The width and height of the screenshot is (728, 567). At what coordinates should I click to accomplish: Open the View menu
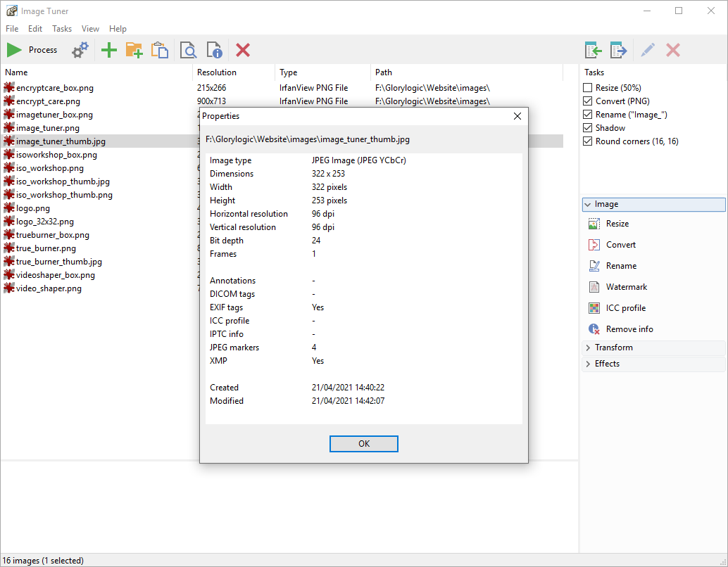click(90, 29)
